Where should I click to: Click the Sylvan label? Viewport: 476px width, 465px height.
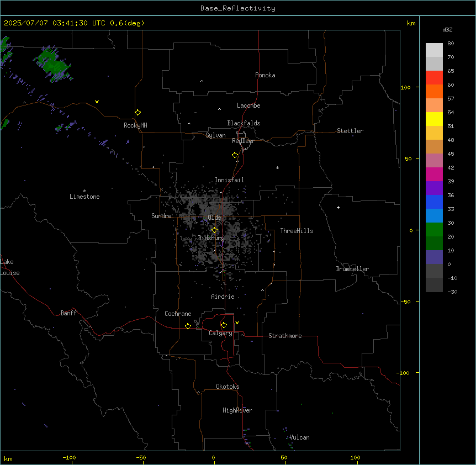coord(215,135)
